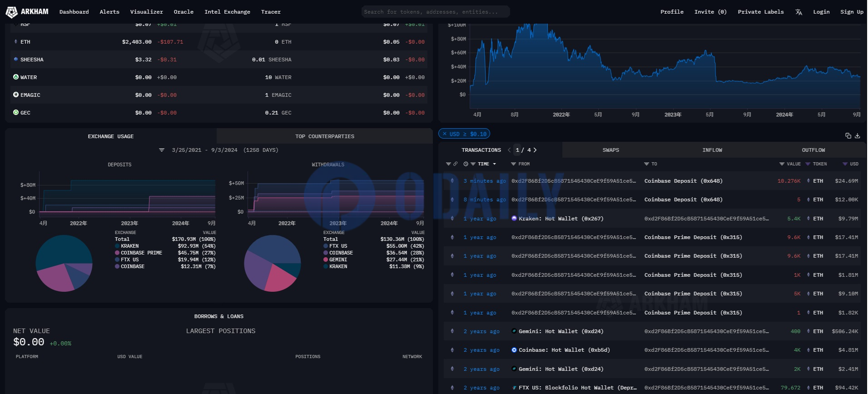Viewport: 868px width, 394px height.
Task: Remove the USD ≥ $0.10 filter chip
Action: coord(445,134)
